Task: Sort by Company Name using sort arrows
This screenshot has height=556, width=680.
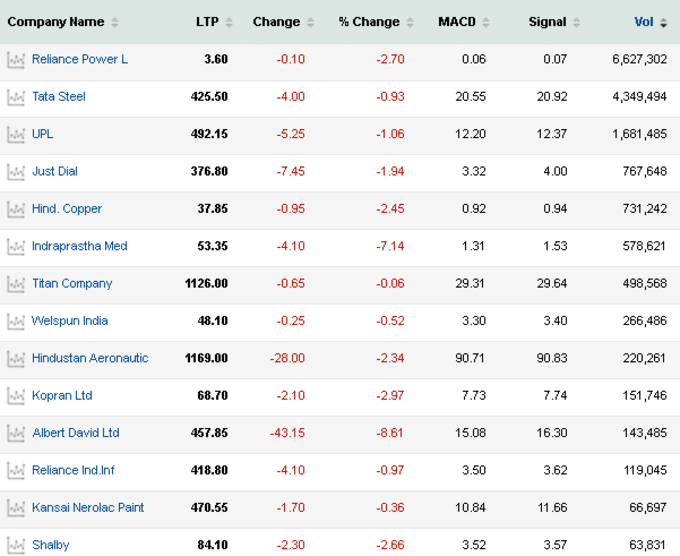Action: click(x=114, y=22)
